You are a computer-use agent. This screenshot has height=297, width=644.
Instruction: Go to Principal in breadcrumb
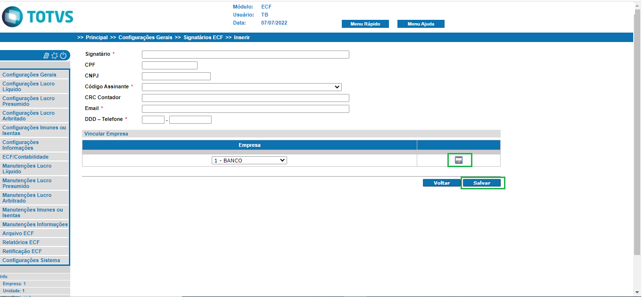97,37
